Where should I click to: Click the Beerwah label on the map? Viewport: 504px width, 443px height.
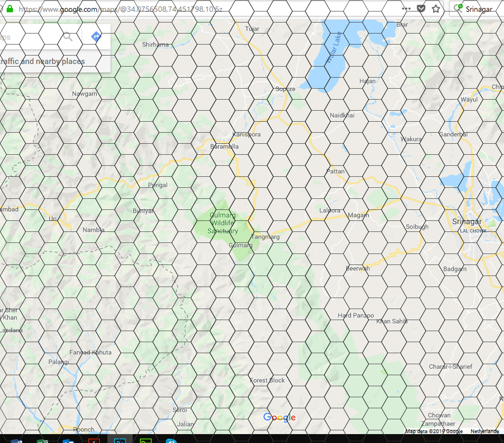point(358,268)
